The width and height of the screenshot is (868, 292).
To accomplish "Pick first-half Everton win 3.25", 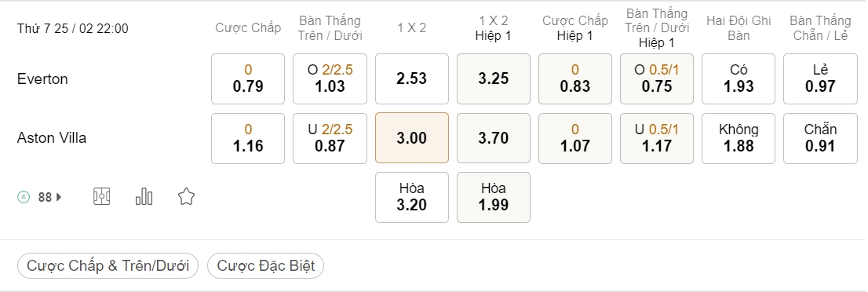I will [493, 78].
